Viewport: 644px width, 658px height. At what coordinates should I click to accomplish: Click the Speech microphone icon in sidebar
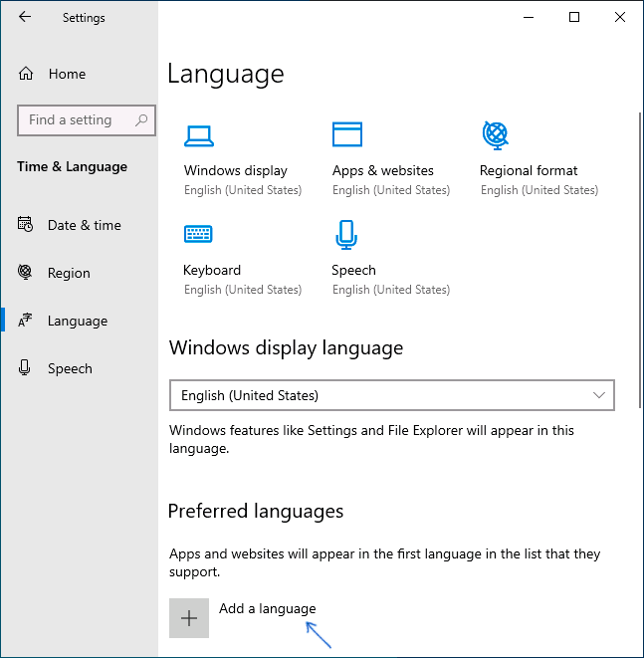24,367
